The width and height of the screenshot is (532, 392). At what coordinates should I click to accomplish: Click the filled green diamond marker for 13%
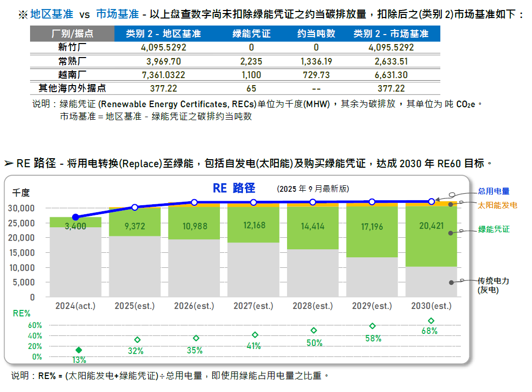79,350
